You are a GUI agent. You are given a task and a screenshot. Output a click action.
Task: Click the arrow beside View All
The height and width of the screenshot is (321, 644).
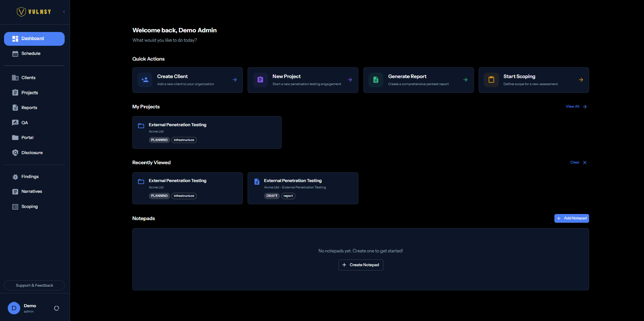point(585,107)
